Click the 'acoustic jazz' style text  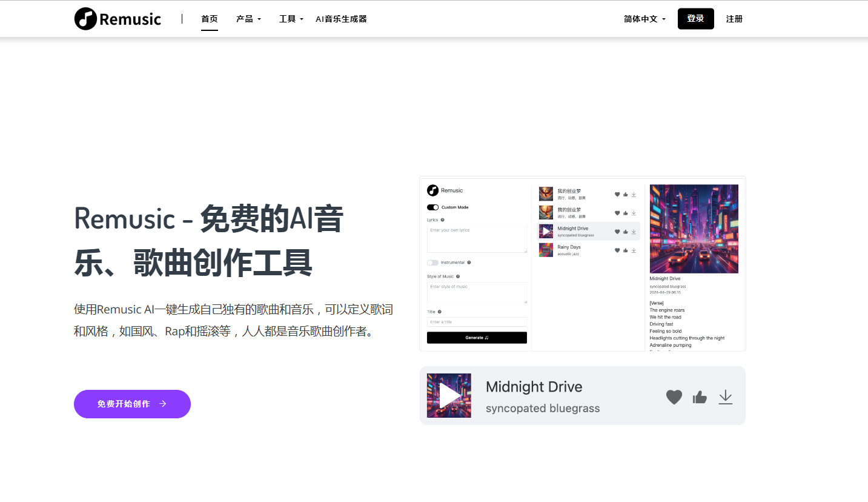click(x=568, y=254)
